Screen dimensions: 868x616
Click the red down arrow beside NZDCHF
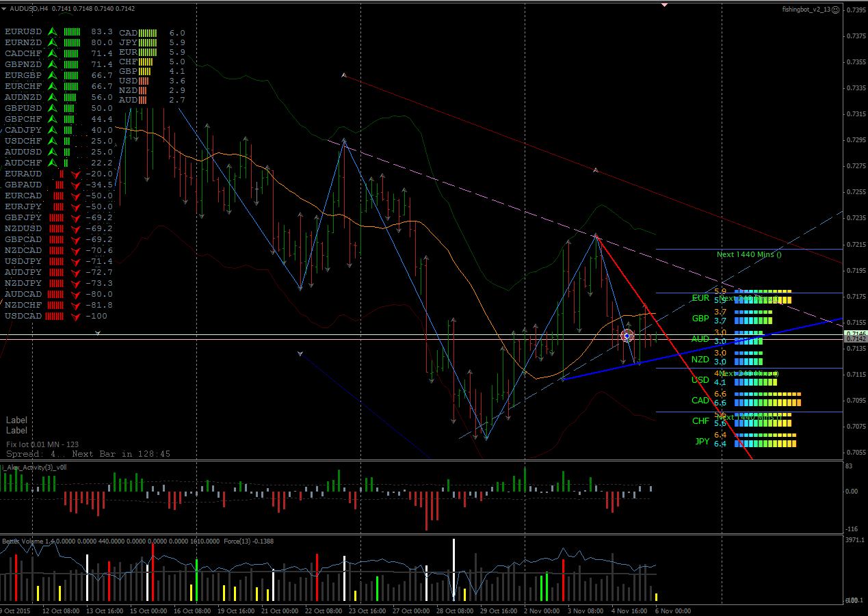click(76, 306)
